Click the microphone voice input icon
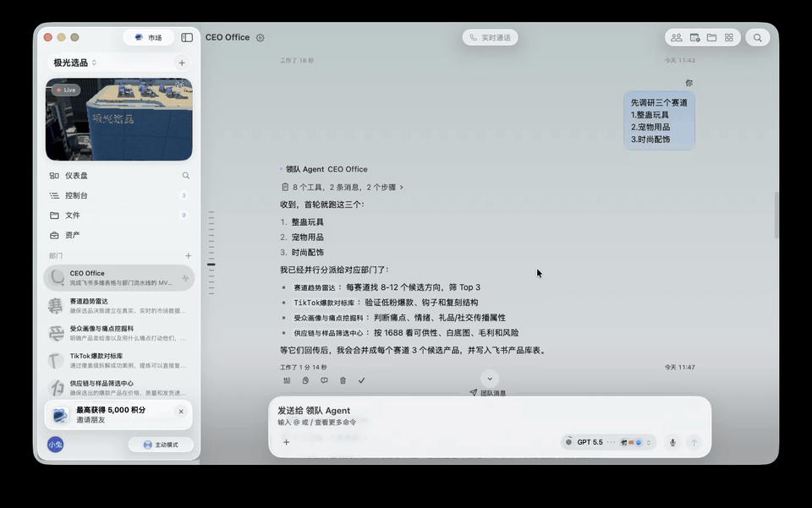This screenshot has width=812, height=508. (672, 442)
